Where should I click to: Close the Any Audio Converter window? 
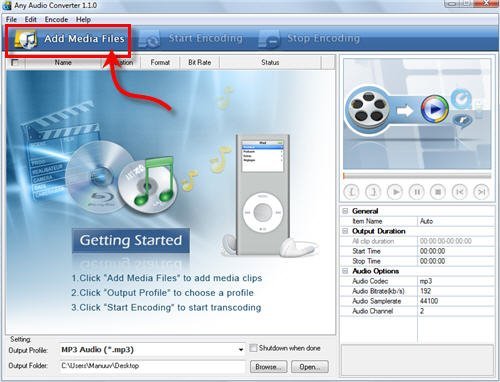(487, 3)
